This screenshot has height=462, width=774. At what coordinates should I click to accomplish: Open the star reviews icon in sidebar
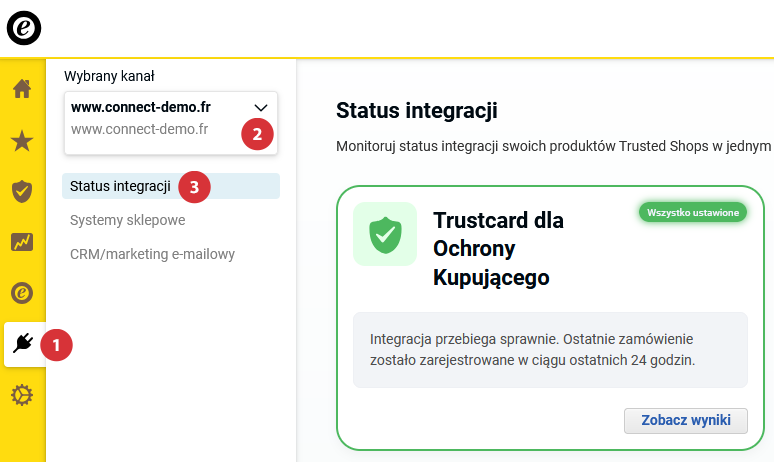pos(22,140)
